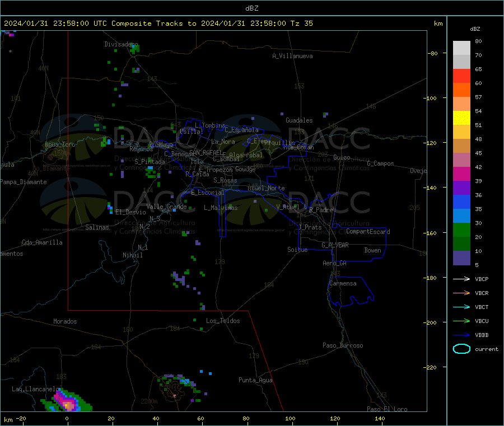Click the Pampa_Diamante map label
The image size is (504, 426).
pyautogui.click(x=24, y=182)
